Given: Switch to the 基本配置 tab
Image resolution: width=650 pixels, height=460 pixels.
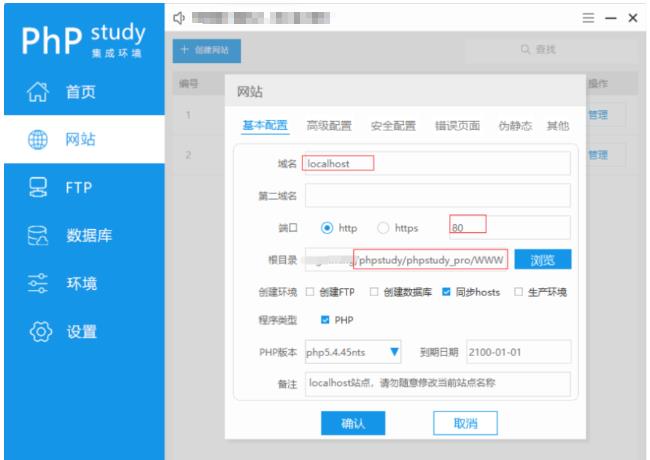Looking at the screenshot, I should (265, 125).
